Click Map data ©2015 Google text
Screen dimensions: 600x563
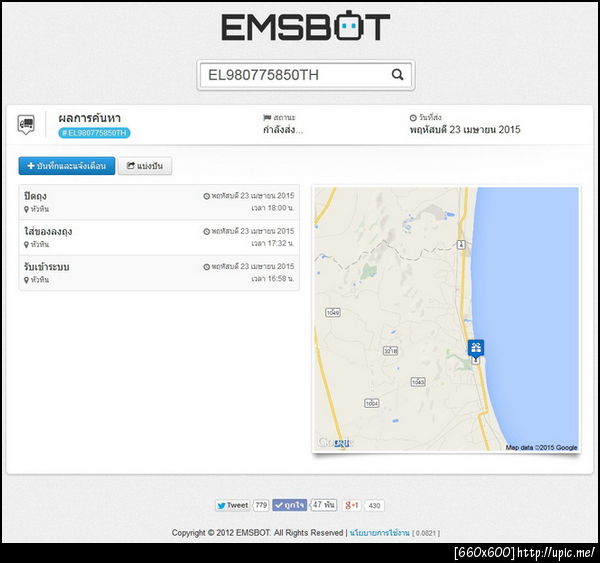[x=541, y=447]
